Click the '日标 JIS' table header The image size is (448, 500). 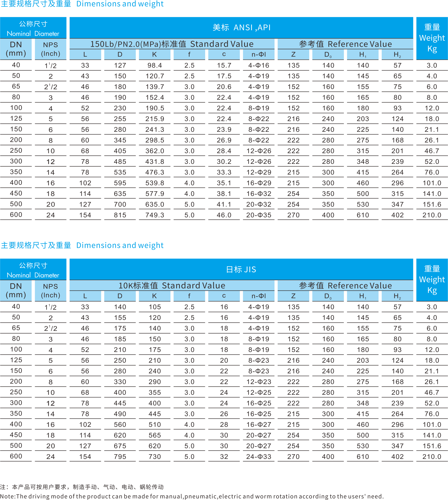241,269
